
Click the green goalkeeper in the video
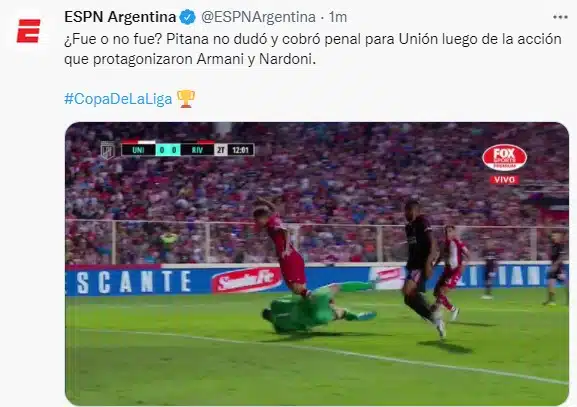pos(317,308)
